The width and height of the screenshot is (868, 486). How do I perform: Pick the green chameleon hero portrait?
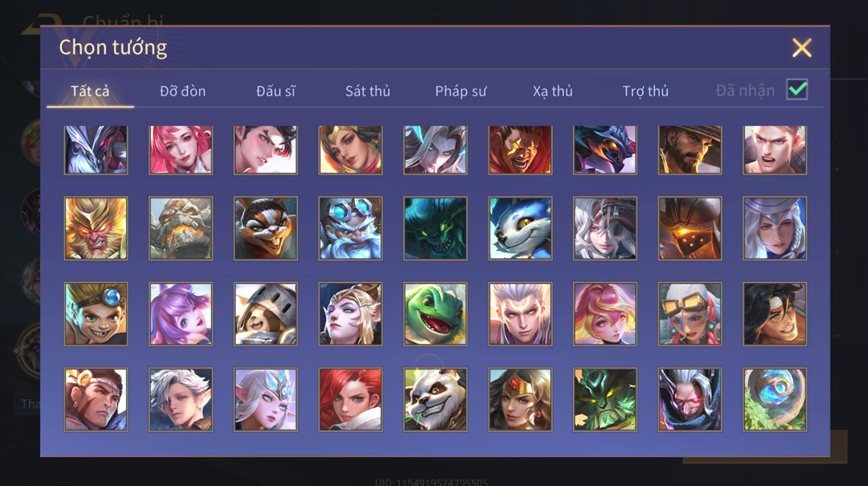click(435, 314)
